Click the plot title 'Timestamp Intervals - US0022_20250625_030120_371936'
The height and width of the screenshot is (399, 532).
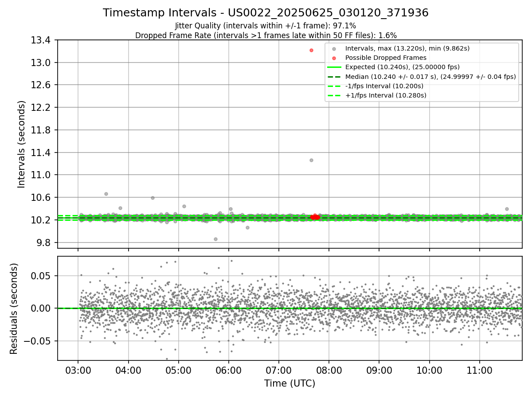click(266, 13)
